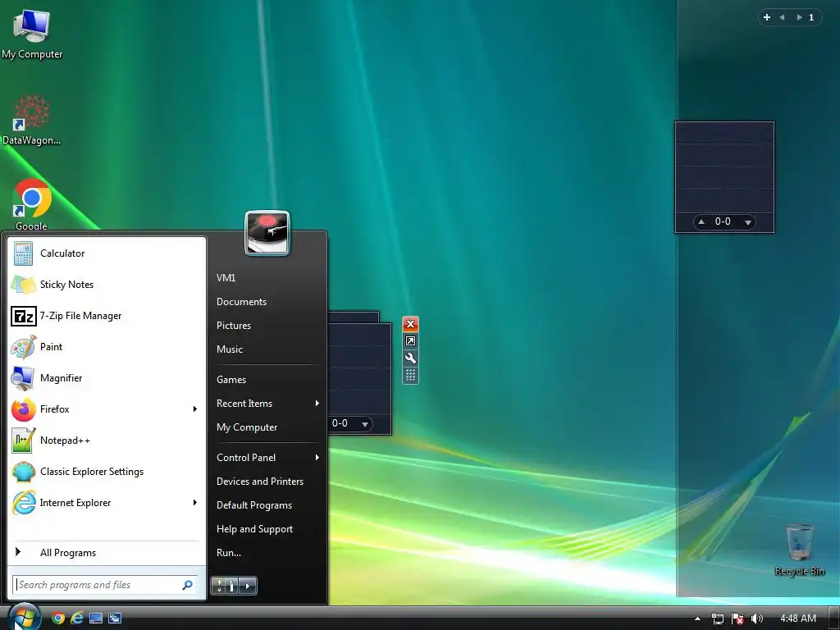Launch Chrome from the taskbar quick launch
Viewport: 840px width, 630px height.
(x=58, y=619)
